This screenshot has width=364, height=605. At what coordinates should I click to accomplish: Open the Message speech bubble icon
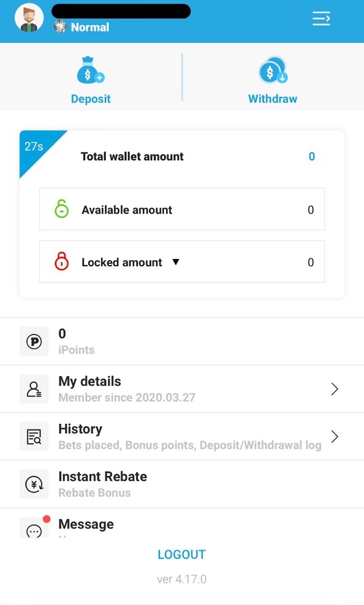pyautogui.click(x=34, y=529)
